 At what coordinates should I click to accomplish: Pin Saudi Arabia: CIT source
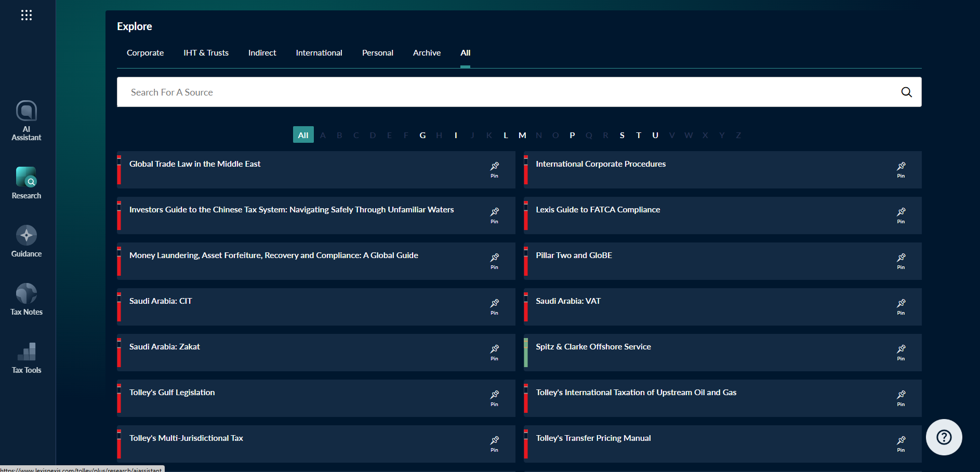click(494, 307)
